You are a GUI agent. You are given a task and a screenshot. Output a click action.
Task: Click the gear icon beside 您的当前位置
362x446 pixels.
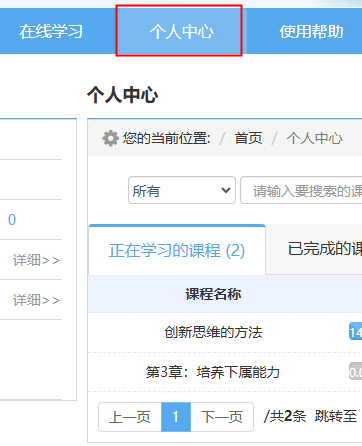(x=110, y=138)
